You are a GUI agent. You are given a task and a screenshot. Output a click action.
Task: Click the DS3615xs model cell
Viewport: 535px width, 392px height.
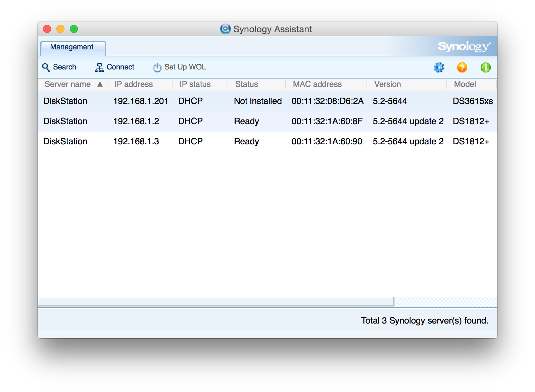pos(473,101)
